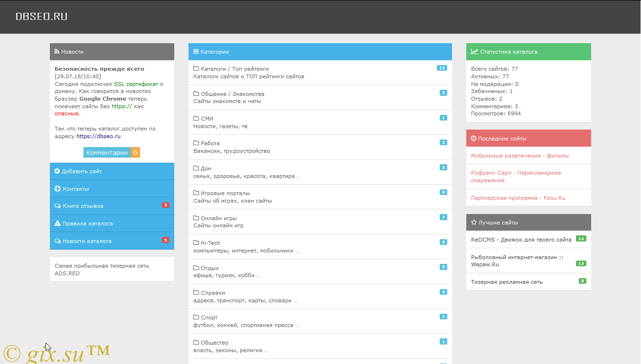The width and height of the screenshot is (641, 364).
Task: Click description компьютеры, интернет, мобильники
Action: pos(246,251)
